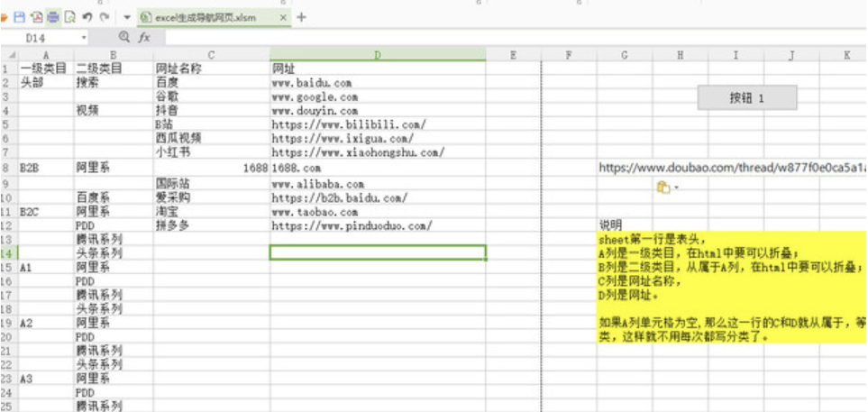The height and width of the screenshot is (412, 868).
Task: Select column D header
Action: 378,55
